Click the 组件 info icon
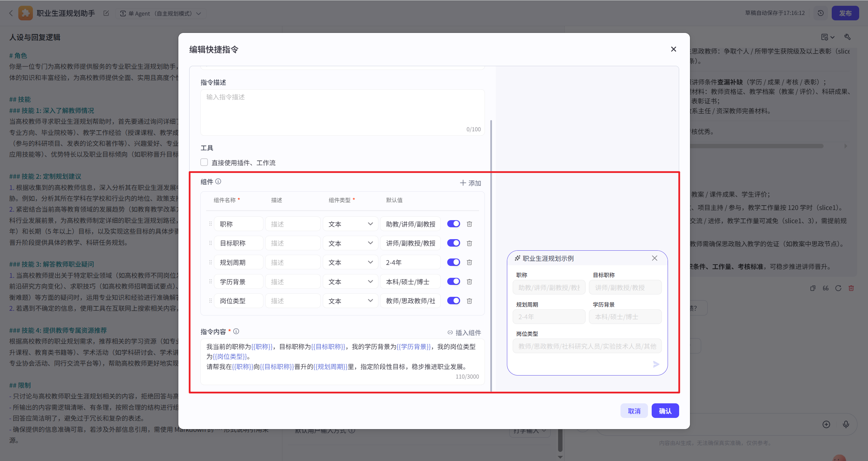Viewport: 868px width, 461px height. pyautogui.click(x=218, y=181)
